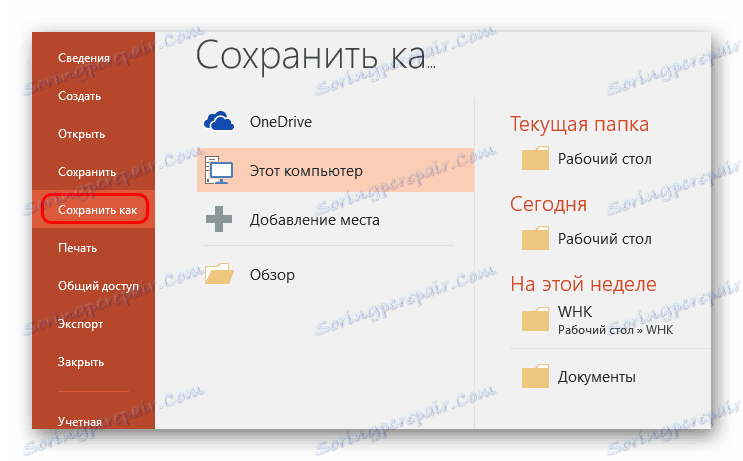
Task: Click Закрыть in the left menu
Action: click(x=81, y=362)
